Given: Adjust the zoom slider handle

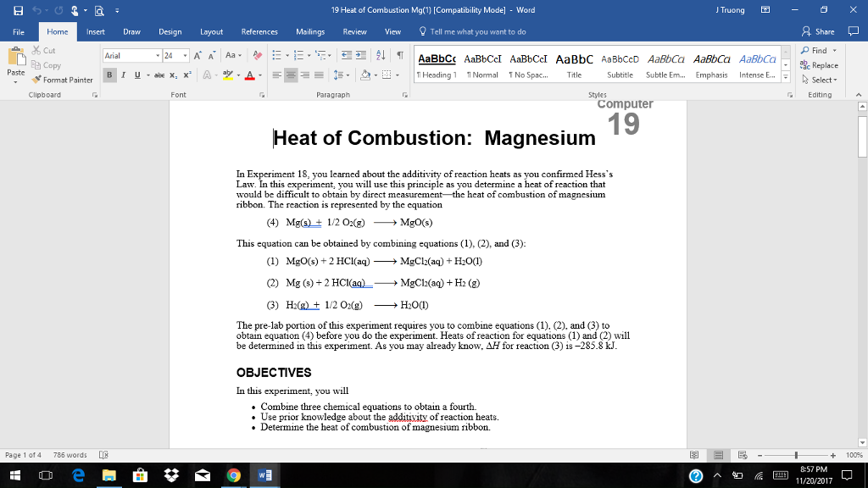Looking at the screenshot, I should point(796,455).
